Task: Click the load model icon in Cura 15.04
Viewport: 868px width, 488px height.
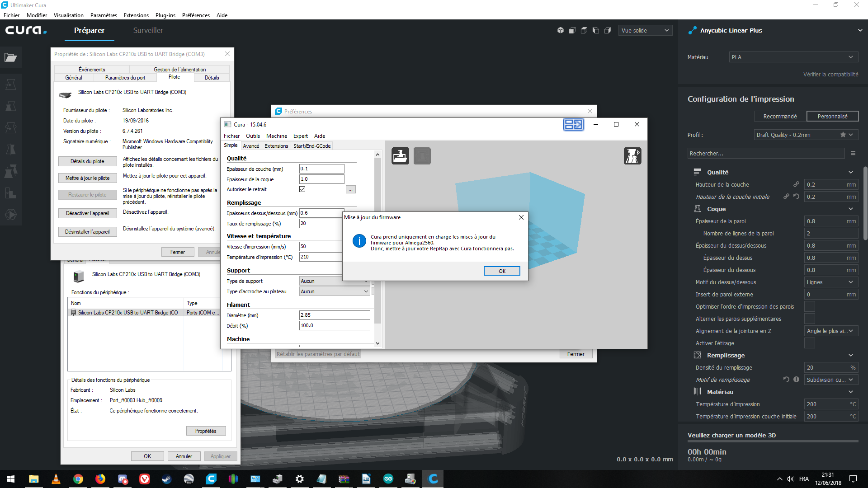Action: [x=400, y=156]
